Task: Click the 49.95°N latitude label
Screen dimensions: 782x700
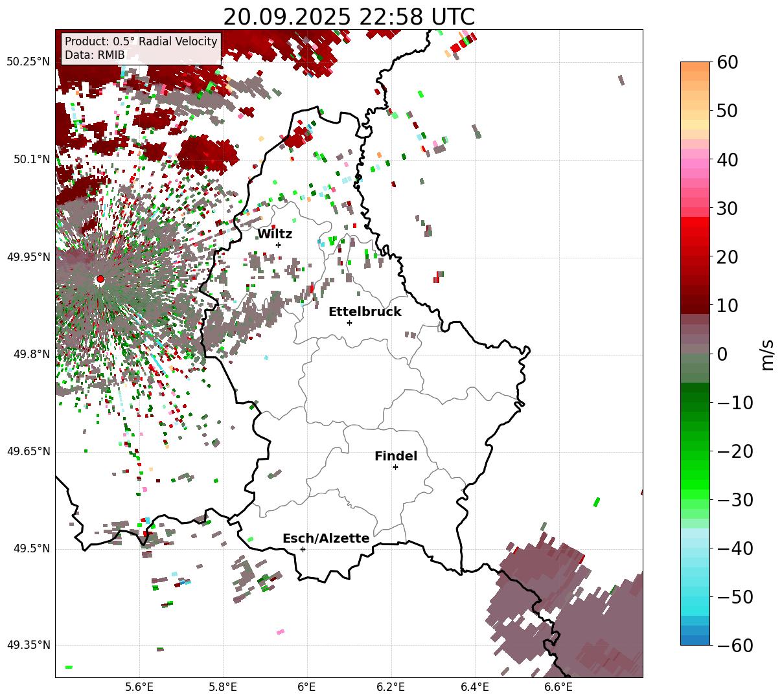Action: pyautogui.click(x=28, y=257)
